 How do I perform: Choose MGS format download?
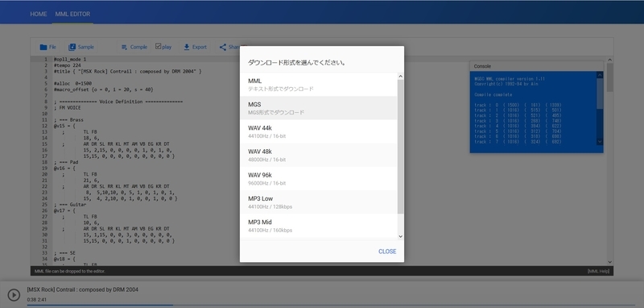318,108
